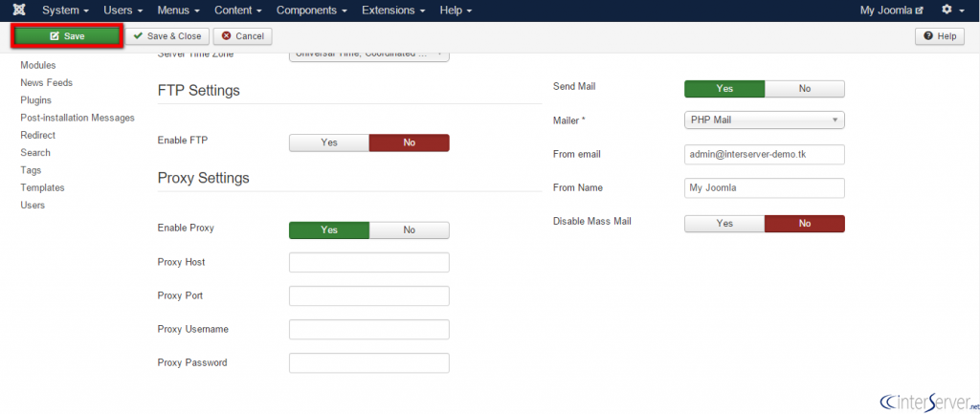Click the Help button in toolbar
980x414 pixels.
(x=940, y=36)
